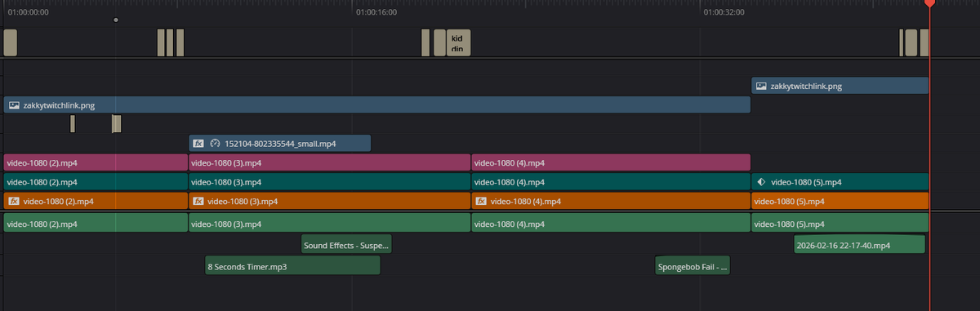980x311 pixels.
Task: Select the green audio clip video-1080 (5).mp4
Action: 840,223
